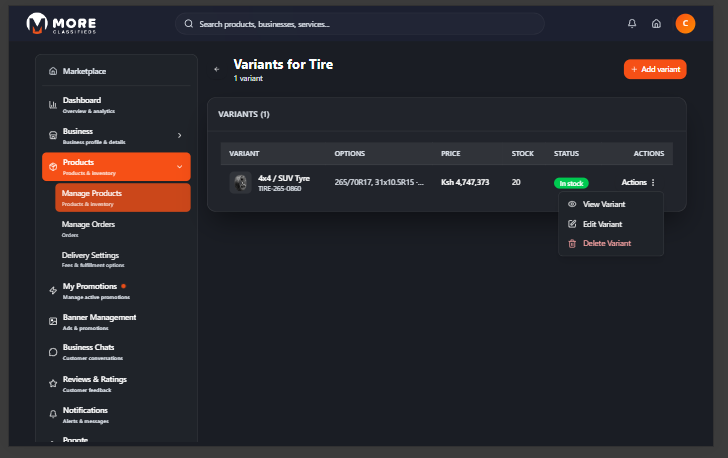Click the search products input field
Image resolution: width=728 pixels, height=458 pixels.
coord(360,24)
